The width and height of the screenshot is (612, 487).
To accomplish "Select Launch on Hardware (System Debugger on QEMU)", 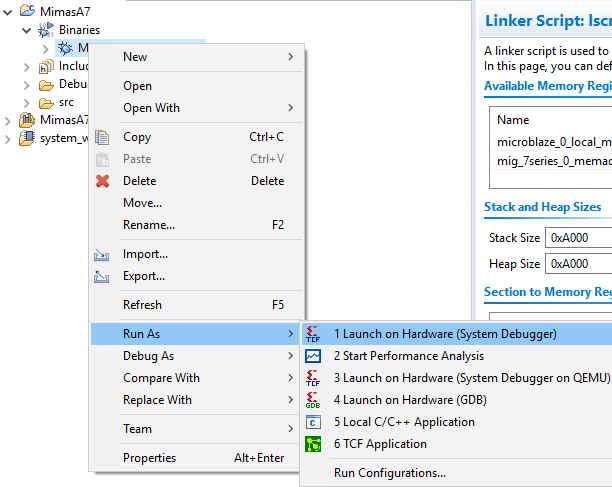I will pyautogui.click(x=444, y=378).
